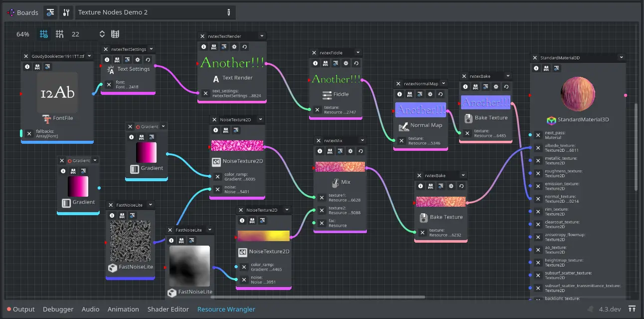Screen dimensions: 644x319
Task: Toggle grid snapping icon before the 22 field
Action: 60,34
